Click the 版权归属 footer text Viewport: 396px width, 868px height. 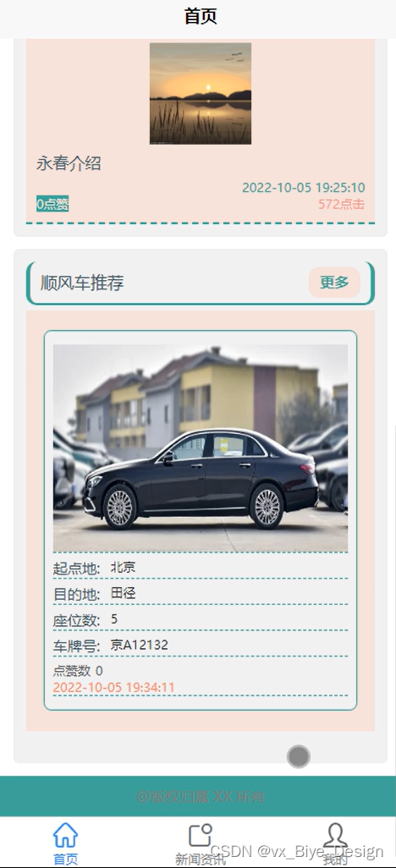coord(200,797)
